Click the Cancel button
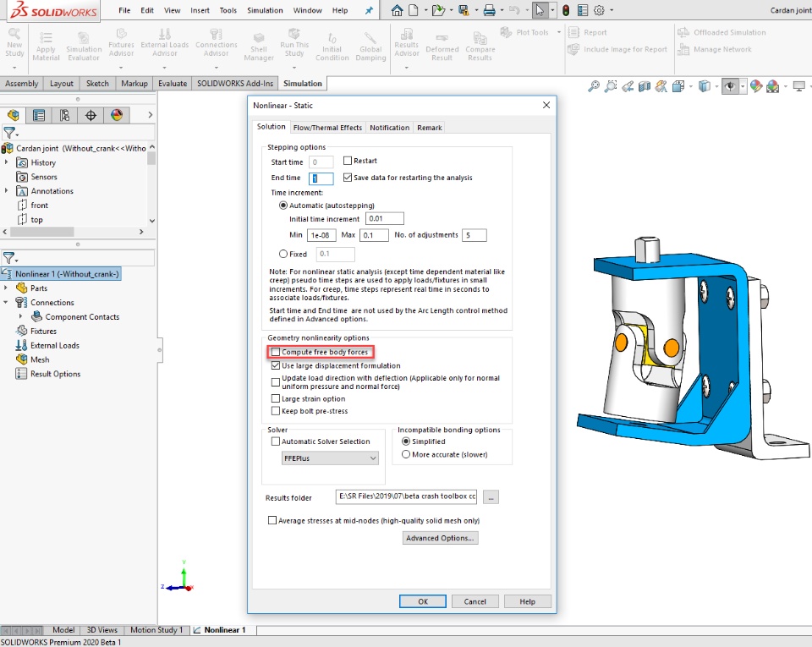Viewport: 812px width, 647px height. (x=475, y=601)
